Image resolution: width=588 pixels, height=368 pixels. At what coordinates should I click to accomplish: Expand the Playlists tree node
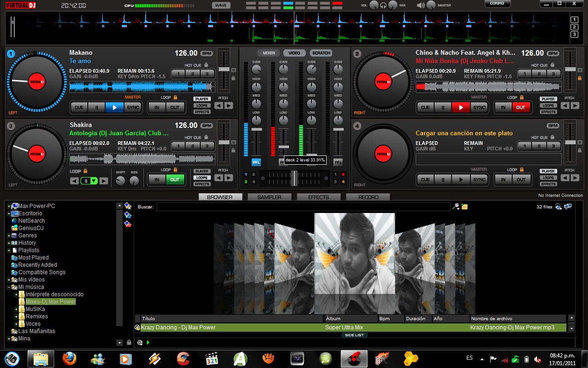[9, 250]
